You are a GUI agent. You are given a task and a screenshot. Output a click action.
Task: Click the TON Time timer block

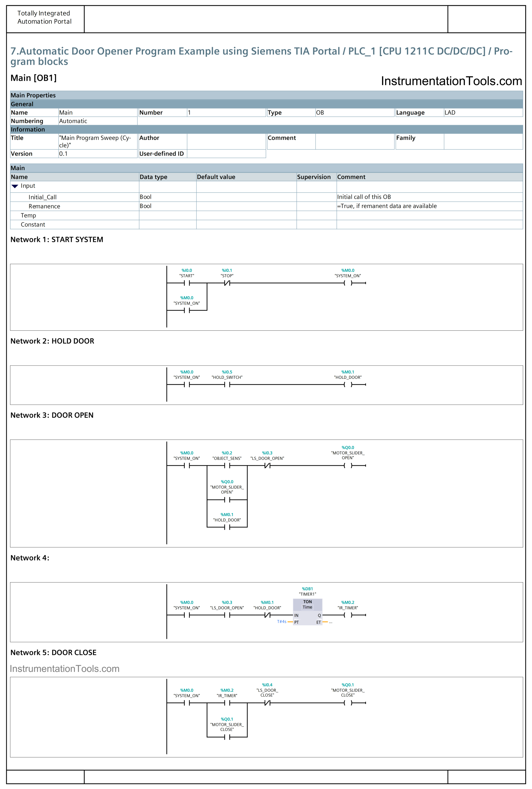click(x=307, y=612)
